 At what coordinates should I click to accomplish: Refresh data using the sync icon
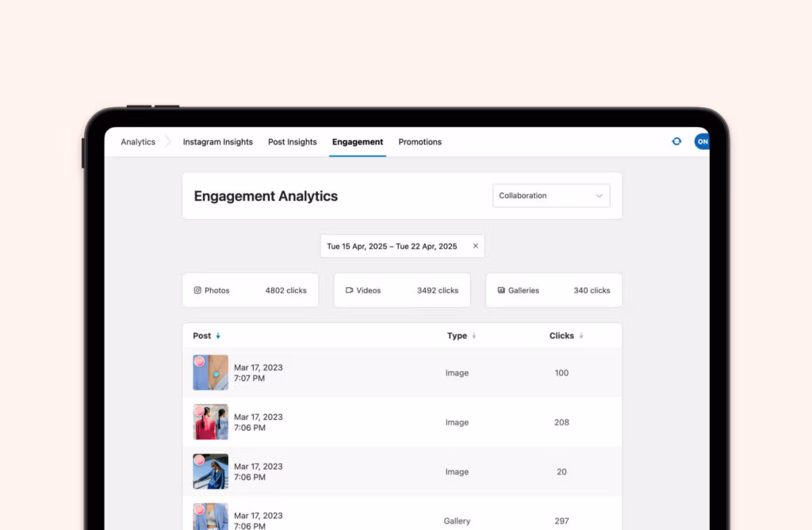click(676, 141)
